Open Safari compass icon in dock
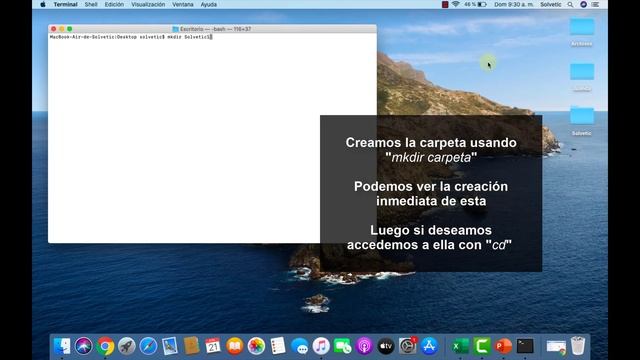Image resolution: width=640 pixels, height=360 pixels. click(x=148, y=346)
